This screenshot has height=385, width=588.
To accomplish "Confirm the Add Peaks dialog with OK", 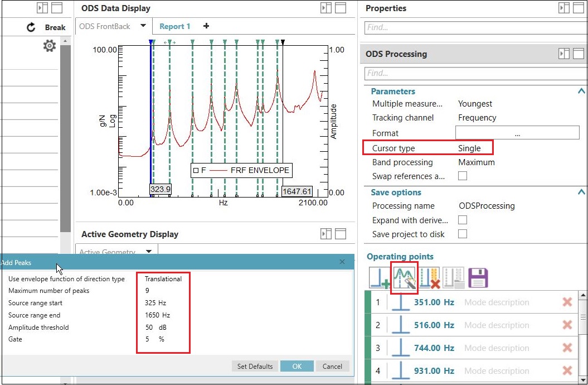I will [297, 366].
